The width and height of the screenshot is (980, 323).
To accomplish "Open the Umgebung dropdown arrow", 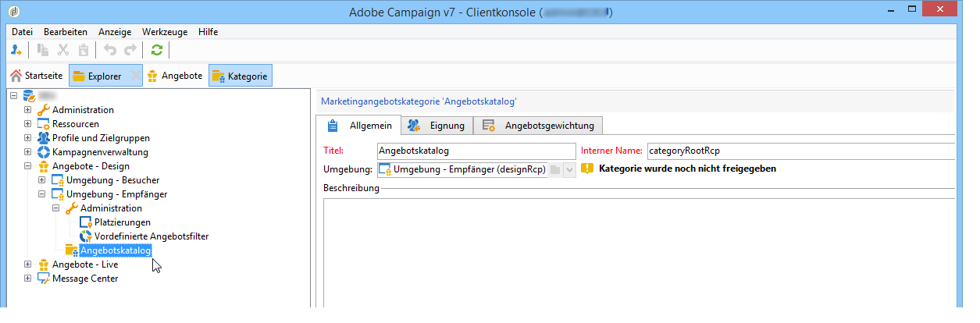I will [x=569, y=169].
